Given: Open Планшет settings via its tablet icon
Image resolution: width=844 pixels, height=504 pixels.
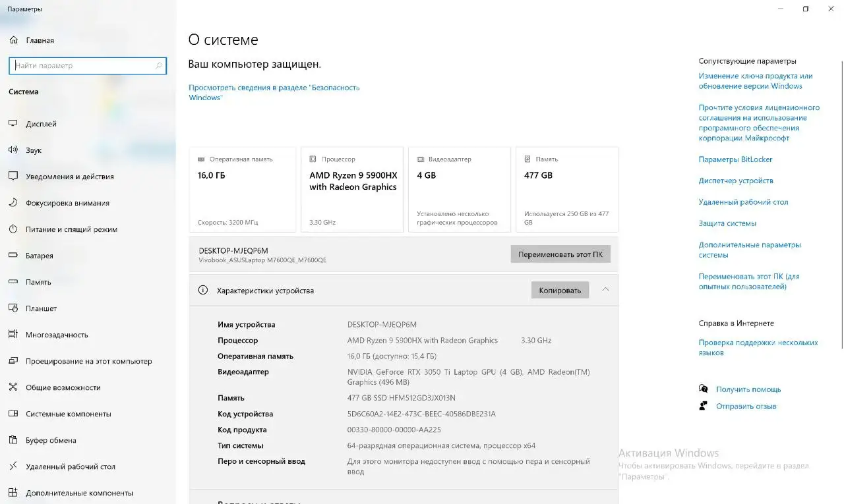Looking at the screenshot, I should point(15,308).
